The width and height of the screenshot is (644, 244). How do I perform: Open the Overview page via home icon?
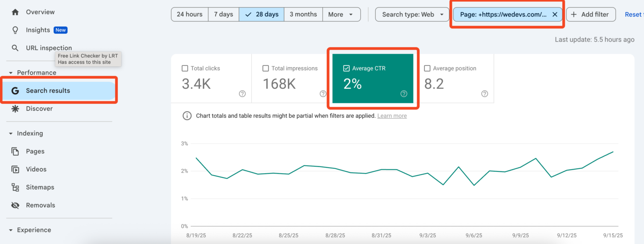pyautogui.click(x=15, y=12)
